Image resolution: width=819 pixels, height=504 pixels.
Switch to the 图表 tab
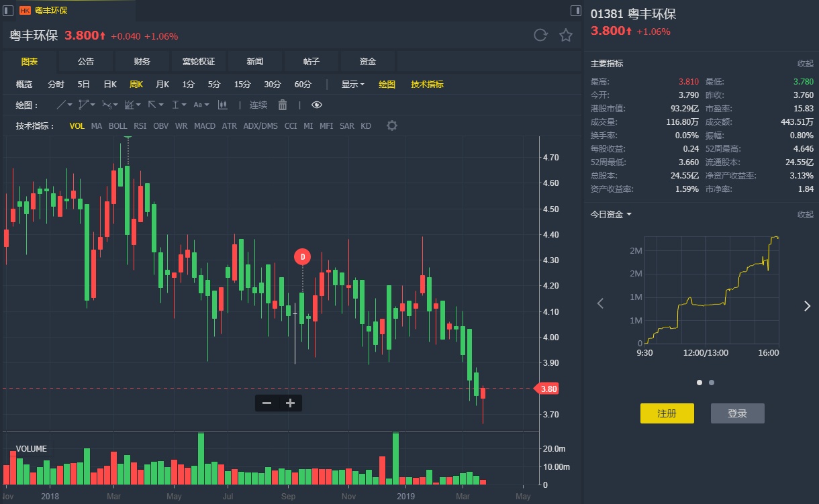30,61
